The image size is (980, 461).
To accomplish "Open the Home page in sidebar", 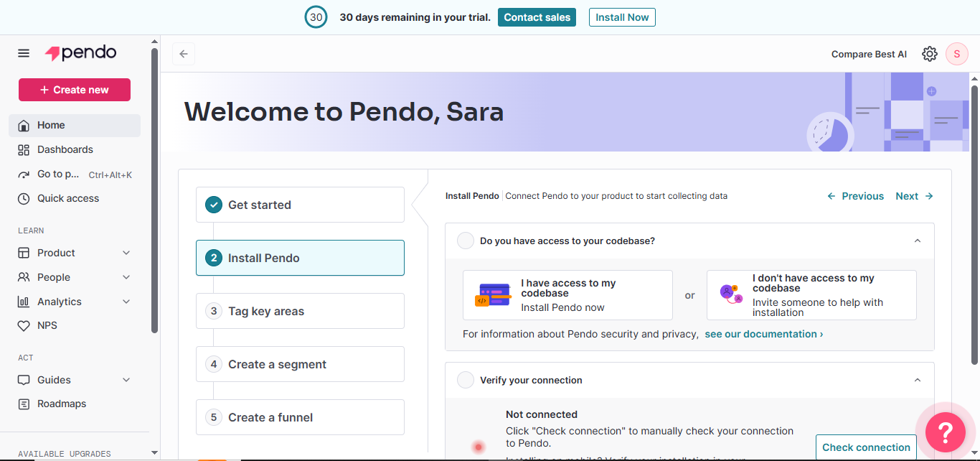I will (75, 125).
